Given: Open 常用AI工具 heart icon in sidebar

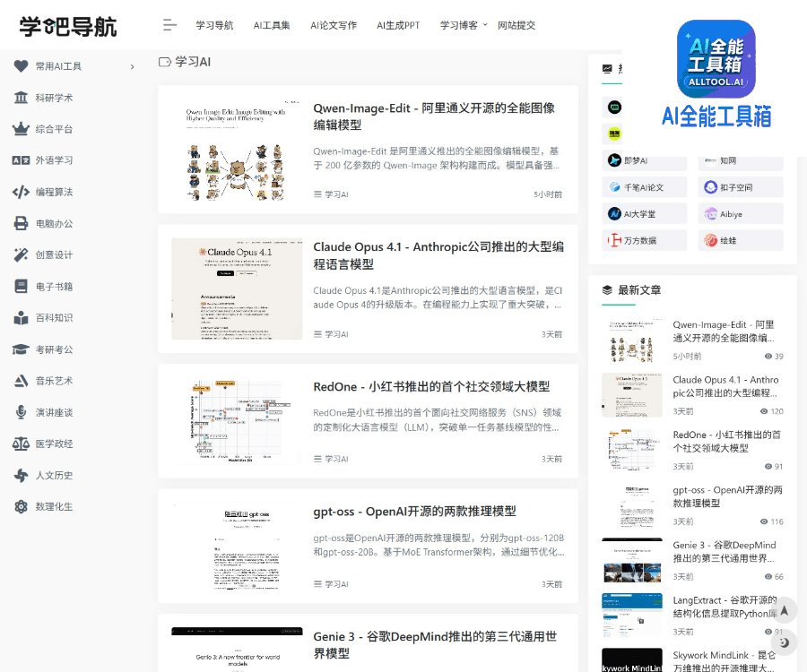Looking at the screenshot, I should [x=22, y=65].
